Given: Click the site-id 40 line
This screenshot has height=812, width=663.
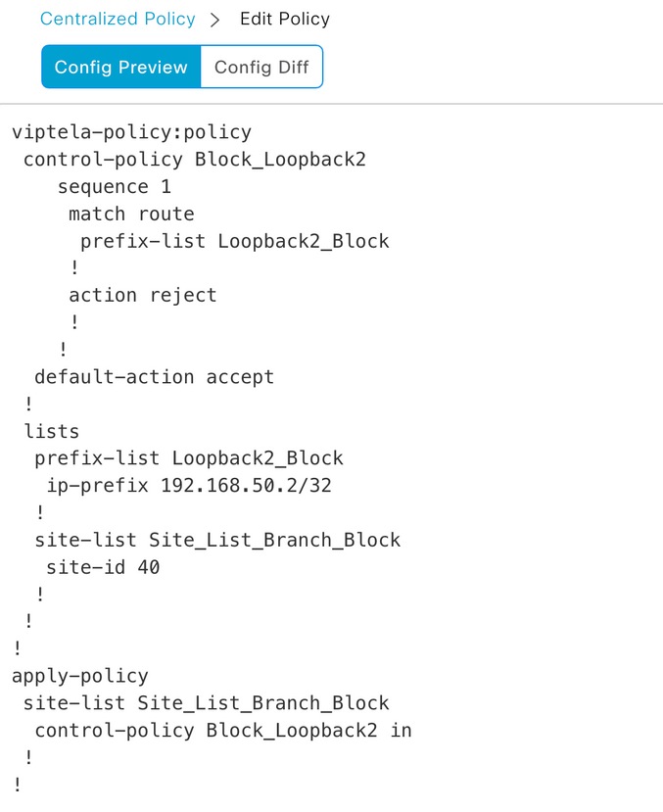Looking at the screenshot, I should 103,567.
